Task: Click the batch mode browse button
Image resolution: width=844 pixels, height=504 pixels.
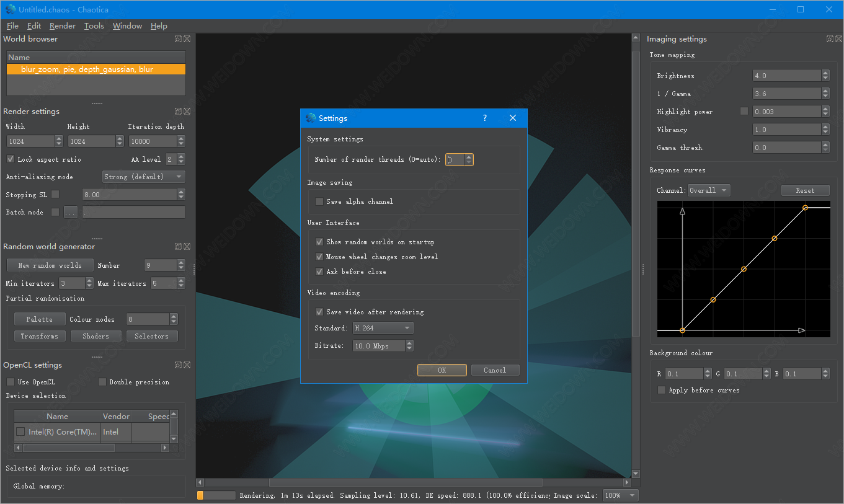Action: coord(71,212)
